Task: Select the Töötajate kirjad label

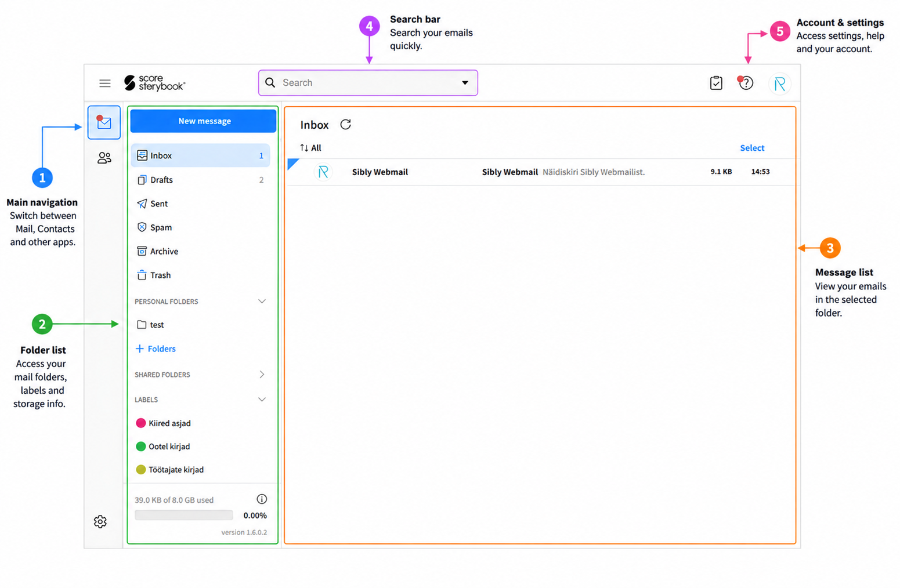Action: pyautogui.click(x=169, y=470)
